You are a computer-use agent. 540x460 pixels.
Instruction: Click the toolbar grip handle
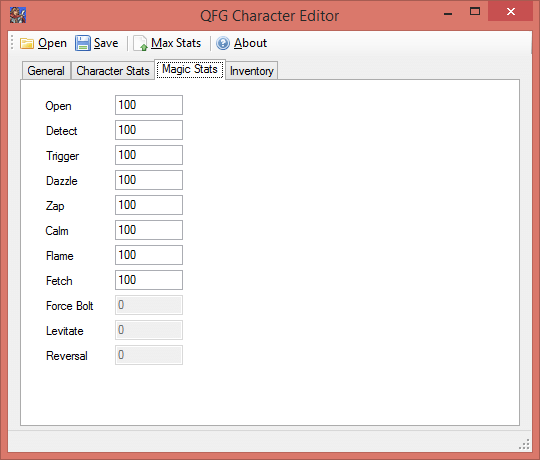[12, 42]
